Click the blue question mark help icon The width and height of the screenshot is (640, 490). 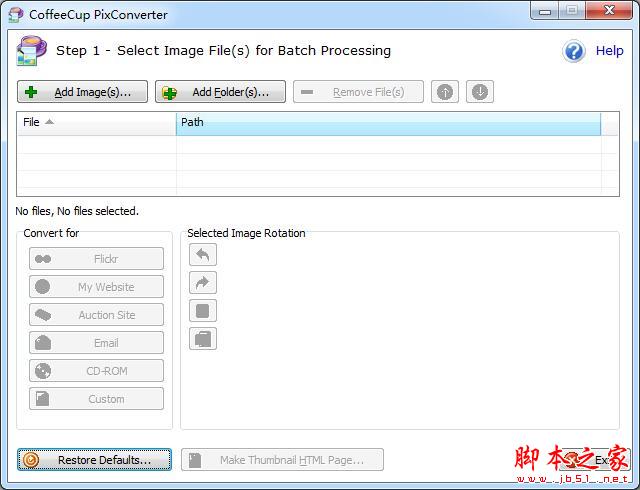(574, 51)
